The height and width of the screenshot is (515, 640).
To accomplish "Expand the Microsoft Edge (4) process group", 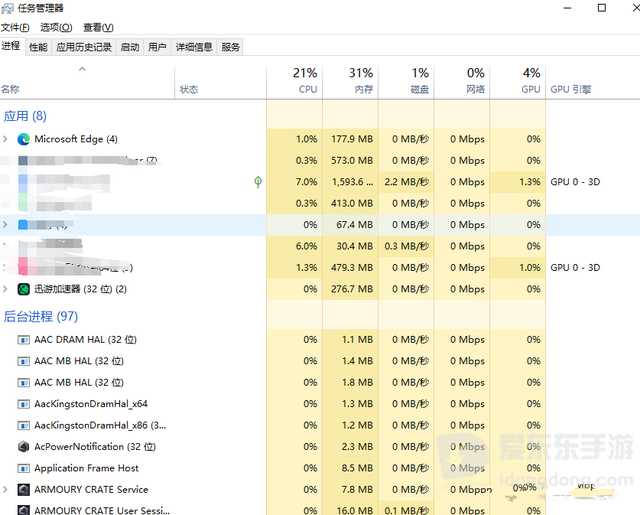I will 5,139.
